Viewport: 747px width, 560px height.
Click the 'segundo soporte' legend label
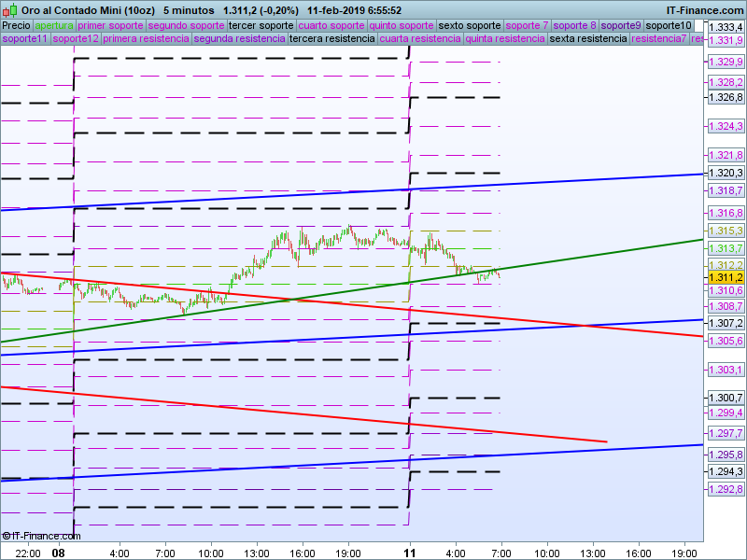tap(186, 25)
